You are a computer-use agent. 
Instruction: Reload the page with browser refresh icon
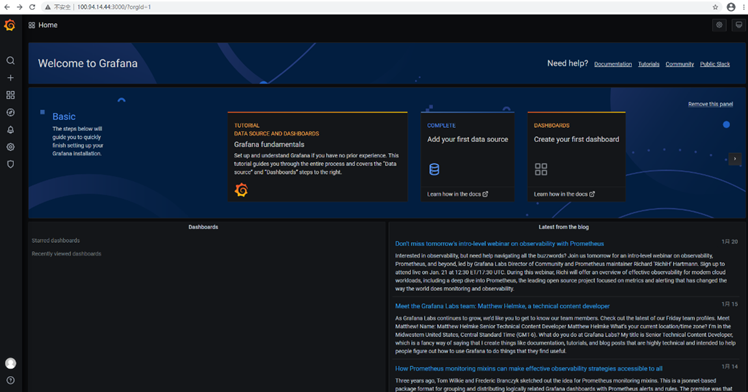32,7
